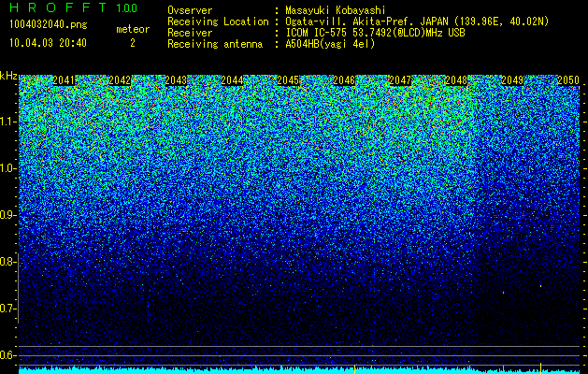Click the 0.9 frequency axis label

pyautogui.click(x=8, y=215)
